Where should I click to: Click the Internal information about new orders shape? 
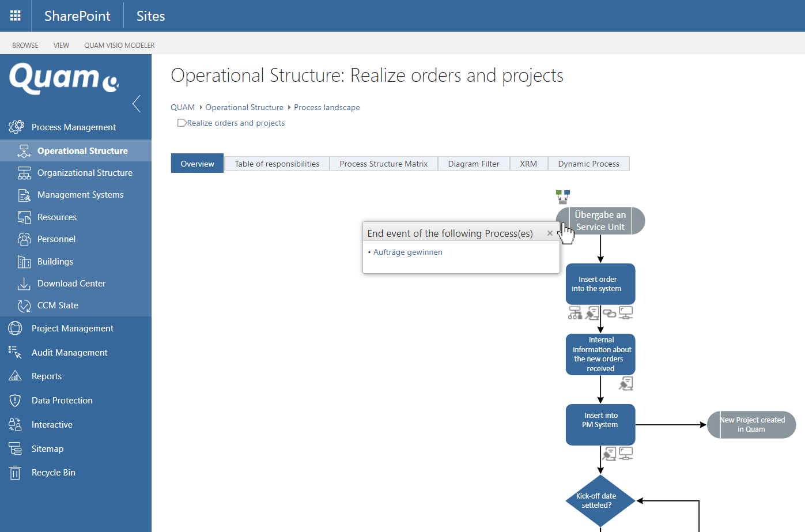(x=600, y=354)
